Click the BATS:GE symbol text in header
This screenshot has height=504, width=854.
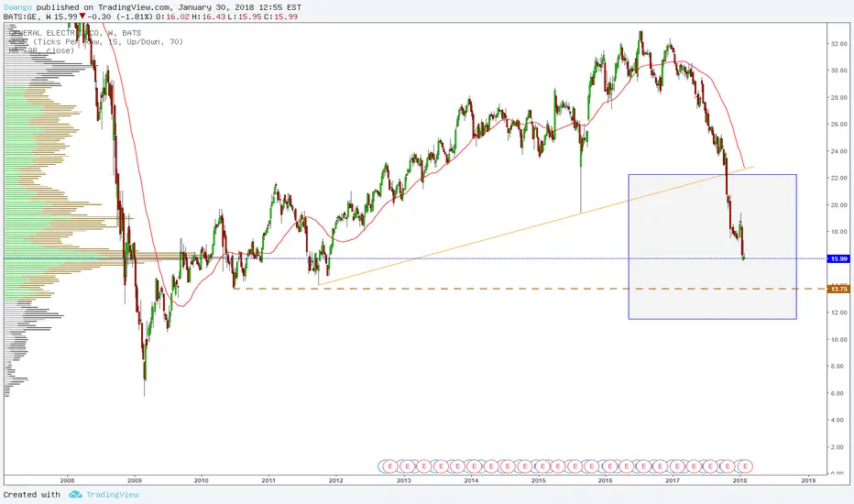coord(21,16)
